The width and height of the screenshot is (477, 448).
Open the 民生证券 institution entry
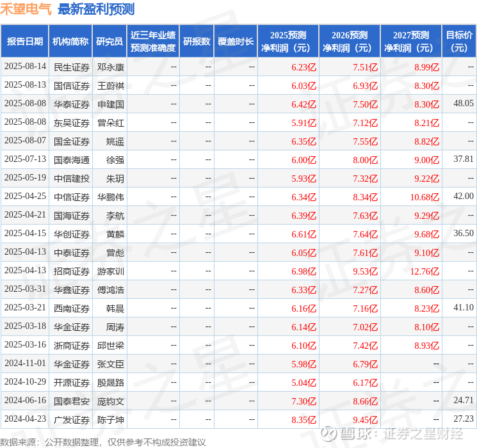coord(72,67)
